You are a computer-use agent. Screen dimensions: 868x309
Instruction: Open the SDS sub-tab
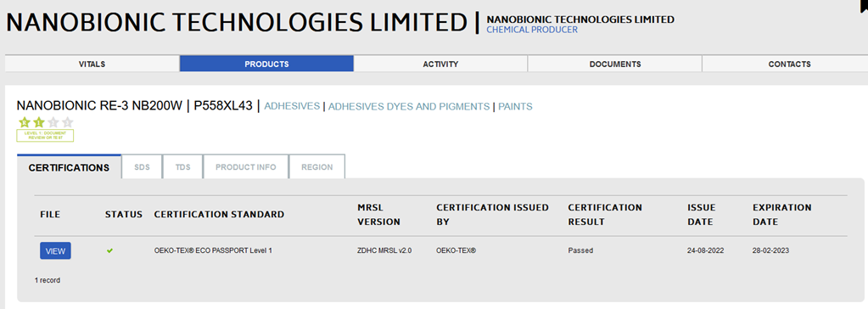[x=143, y=167]
